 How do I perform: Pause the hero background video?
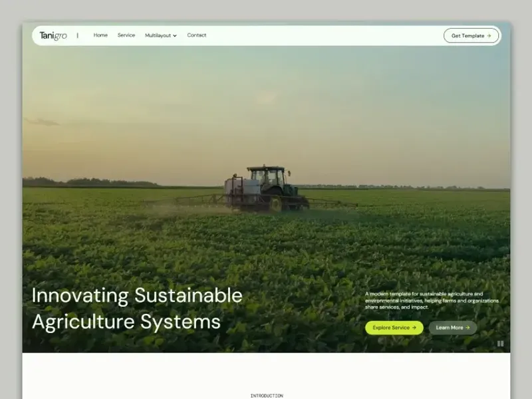pos(501,344)
